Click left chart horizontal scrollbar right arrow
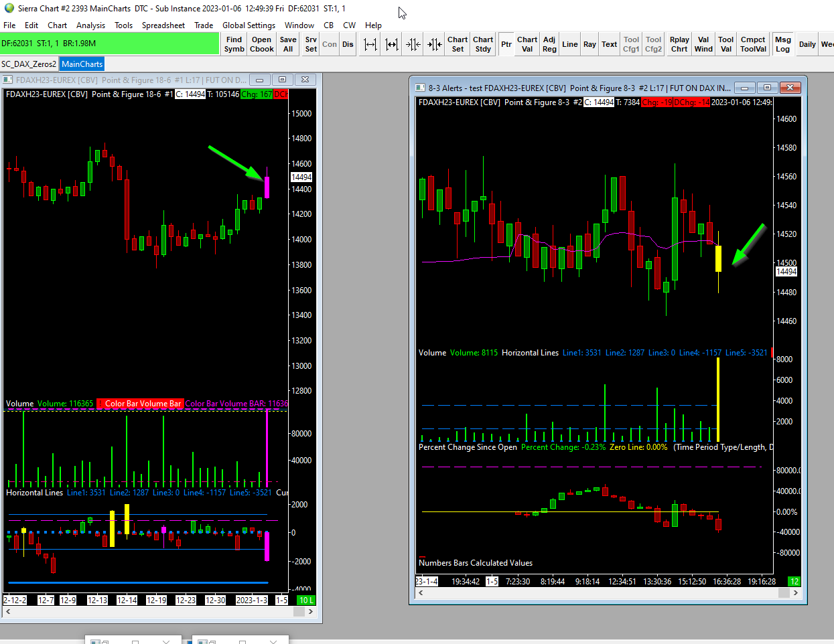834x644 pixels. pyautogui.click(x=311, y=611)
